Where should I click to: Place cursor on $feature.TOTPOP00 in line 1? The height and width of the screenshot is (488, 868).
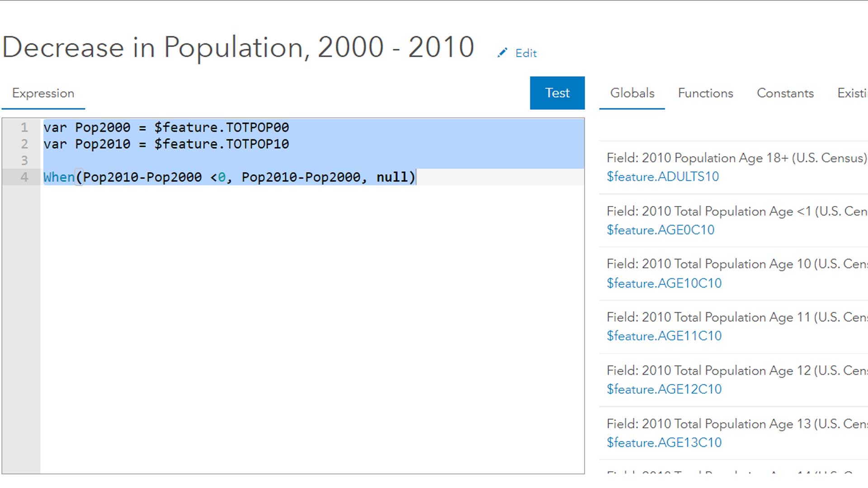[222, 127]
